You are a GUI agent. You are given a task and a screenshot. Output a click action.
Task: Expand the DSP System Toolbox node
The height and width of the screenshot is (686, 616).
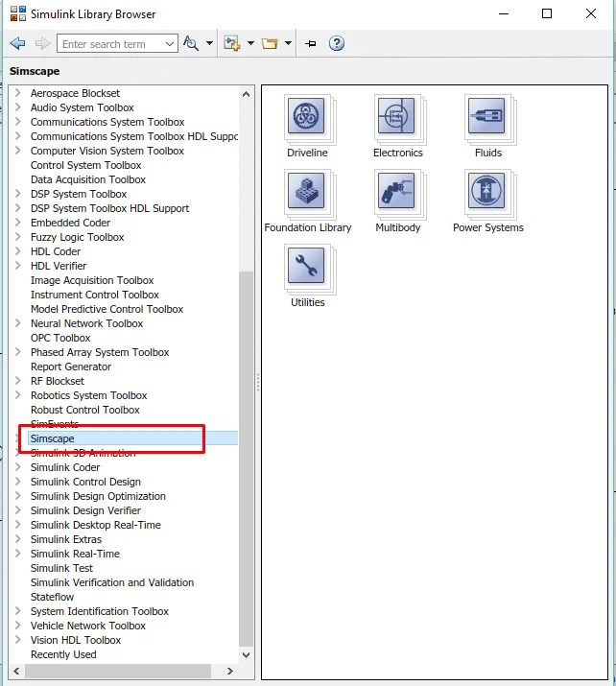click(18, 194)
